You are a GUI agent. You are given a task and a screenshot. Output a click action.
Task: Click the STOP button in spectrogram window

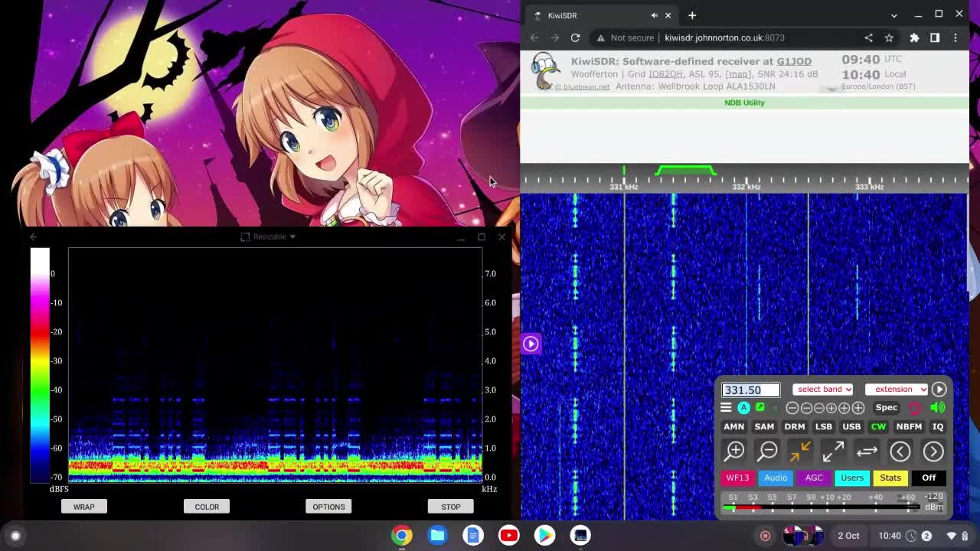(451, 507)
